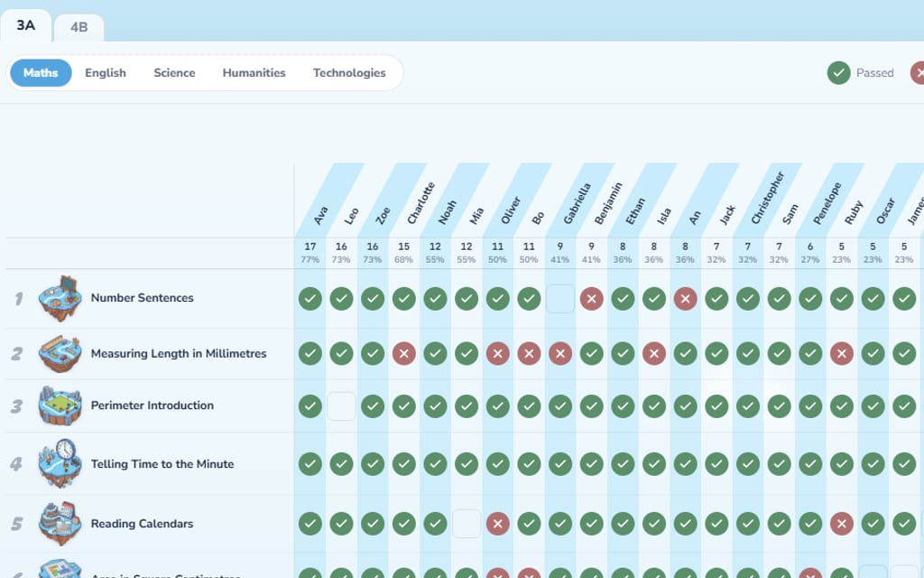Open the Perimeter Introduction lesson title
The width and height of the screenshot is (924, 578).
[x=152, y=406]
